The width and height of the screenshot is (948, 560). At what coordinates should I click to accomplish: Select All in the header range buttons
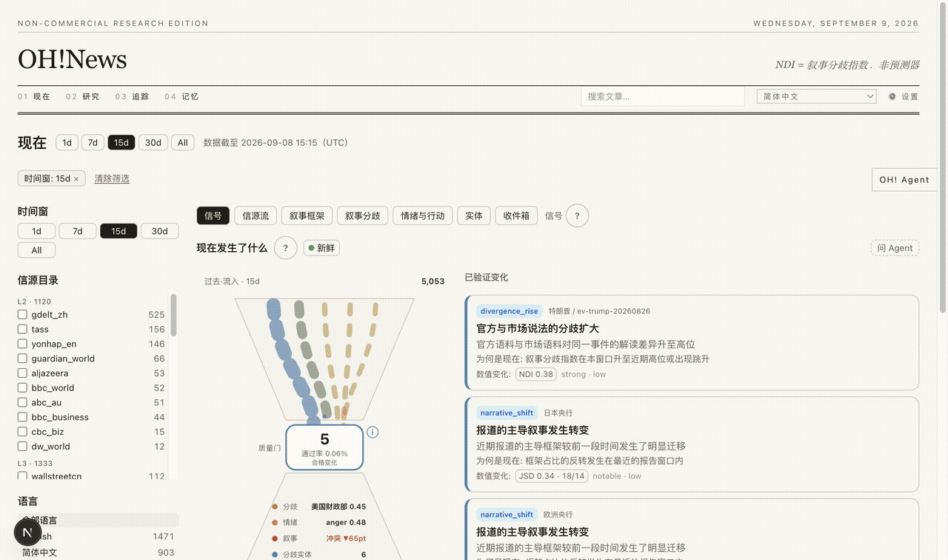(183, 142)
